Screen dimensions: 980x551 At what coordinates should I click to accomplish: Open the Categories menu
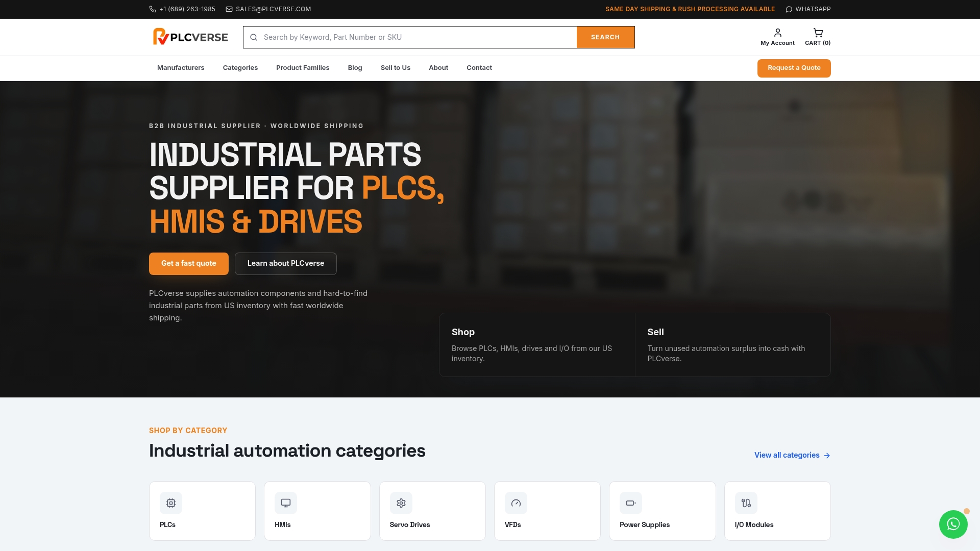click(240, 68)
